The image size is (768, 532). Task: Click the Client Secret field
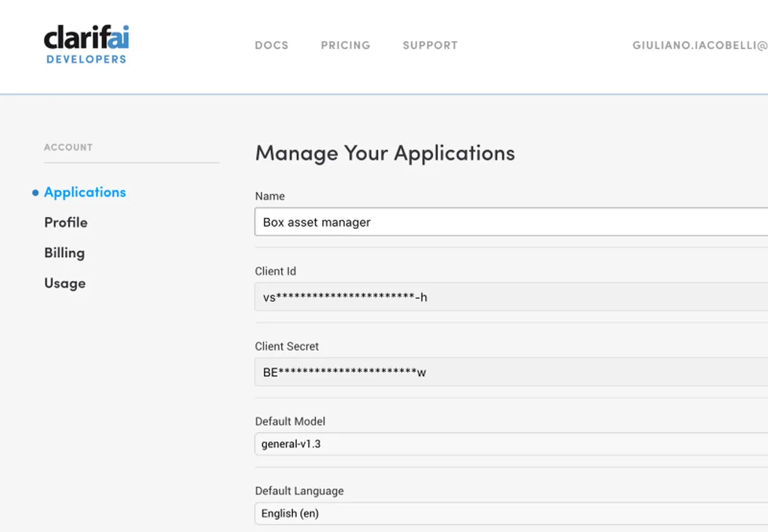(x=511, y=372)
